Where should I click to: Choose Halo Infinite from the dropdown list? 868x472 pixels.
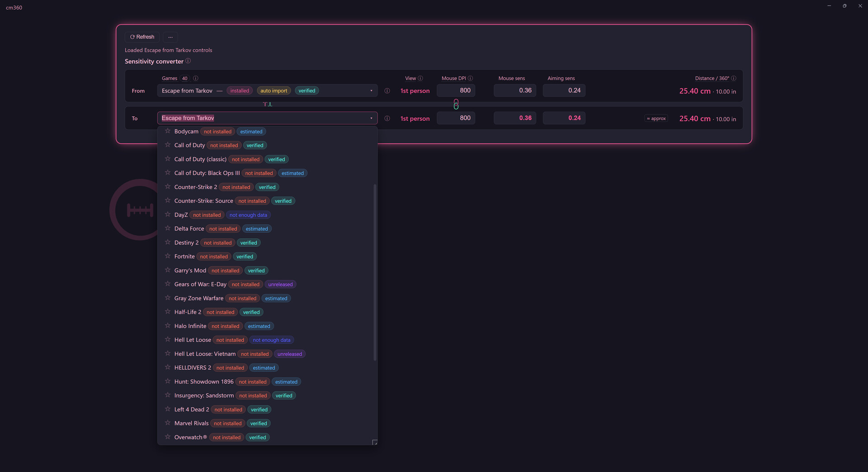point(266,326)
